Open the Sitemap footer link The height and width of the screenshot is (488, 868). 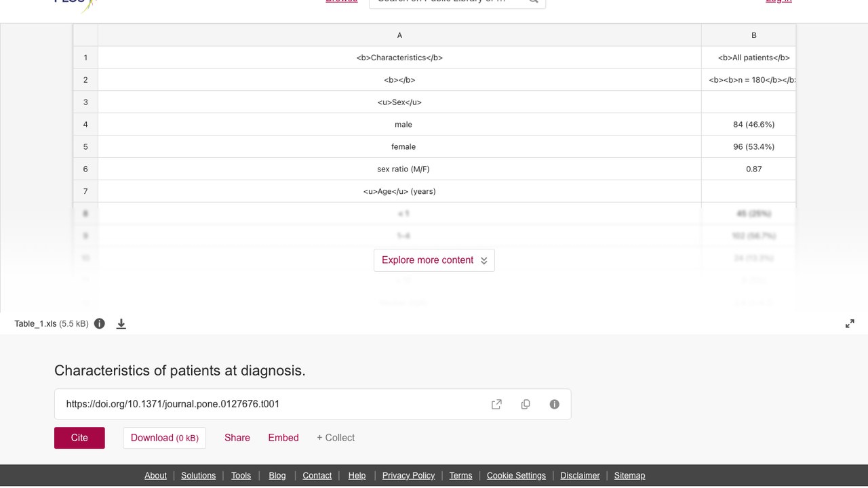(x=629, y=476)
